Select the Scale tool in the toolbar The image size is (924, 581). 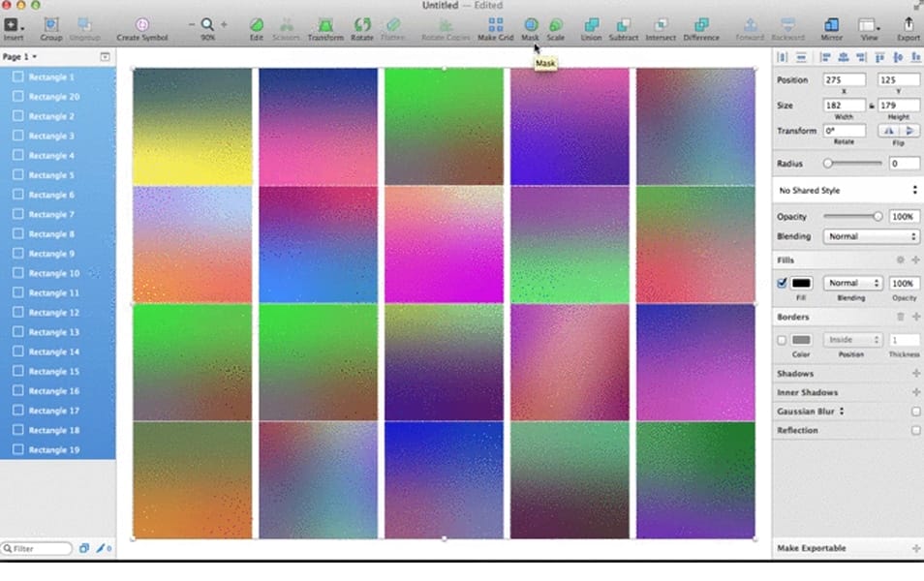pos(556,27)
